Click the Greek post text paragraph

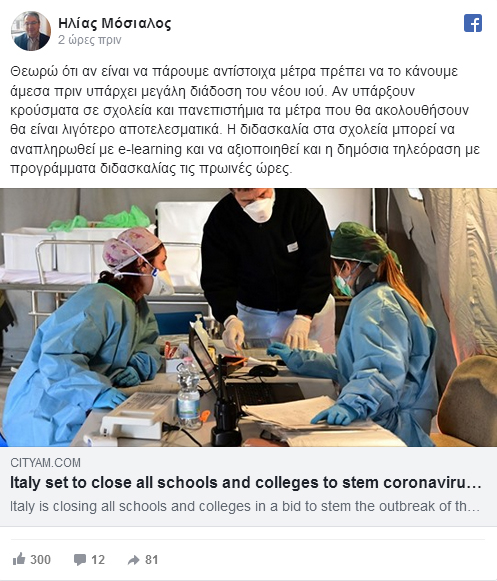coord(245,120)
